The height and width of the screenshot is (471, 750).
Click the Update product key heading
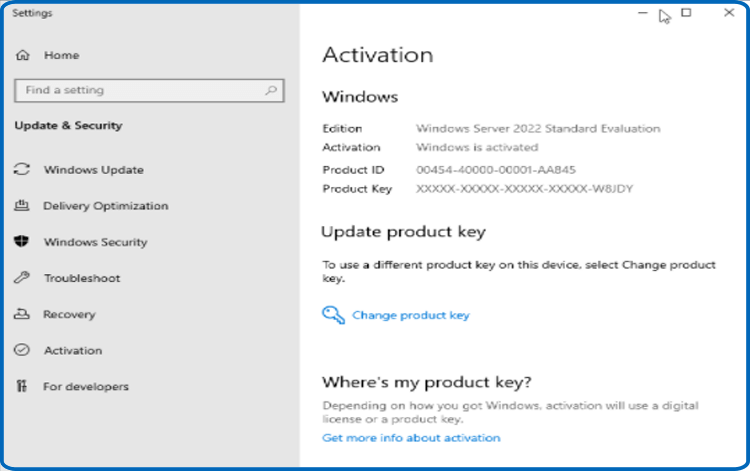[x=403, y=232]
